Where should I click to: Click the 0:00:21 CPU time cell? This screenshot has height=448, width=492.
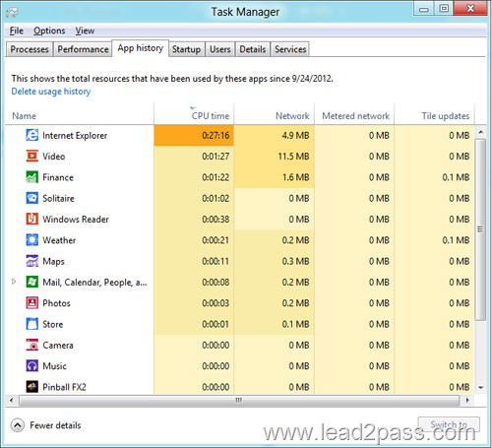pyautogui.click(x=194, y=240)
